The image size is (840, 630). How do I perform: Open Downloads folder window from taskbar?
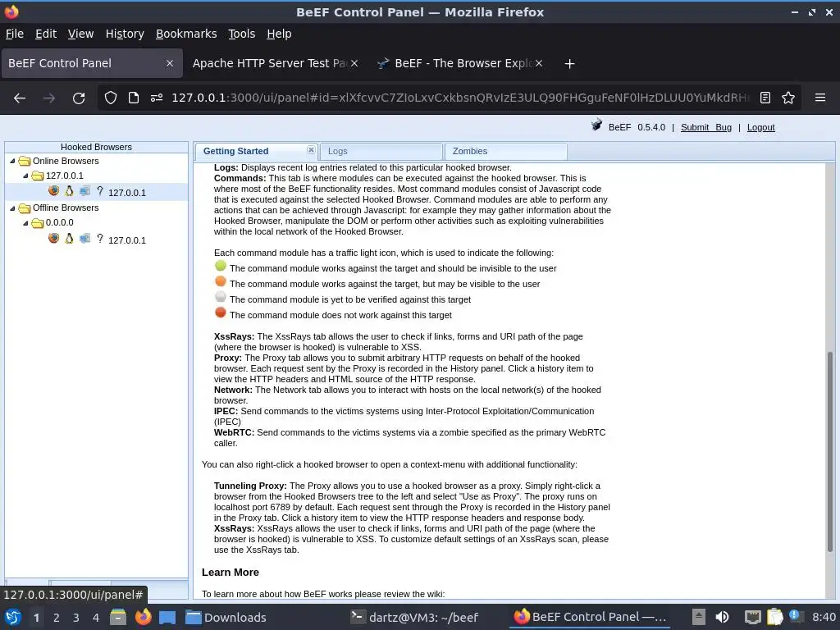click(x=226, y=617)
